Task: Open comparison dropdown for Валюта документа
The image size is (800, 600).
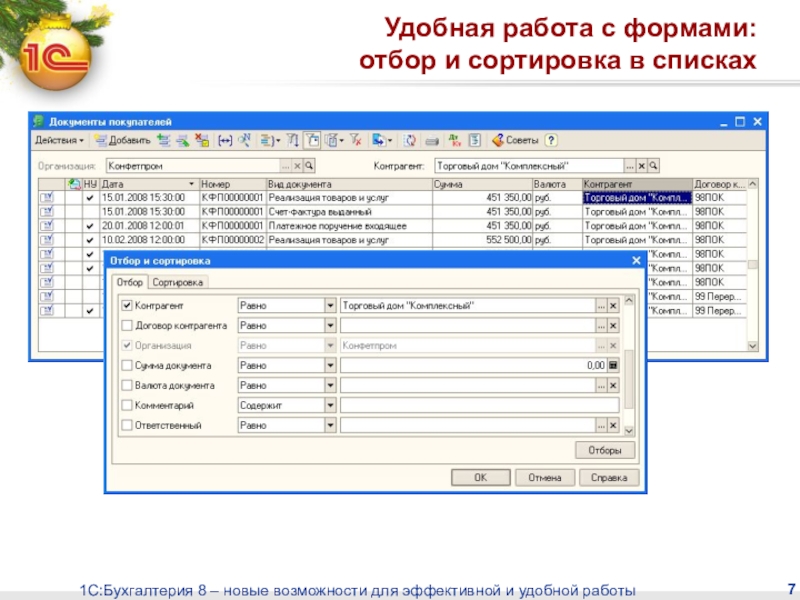Action: coord(330,385)
